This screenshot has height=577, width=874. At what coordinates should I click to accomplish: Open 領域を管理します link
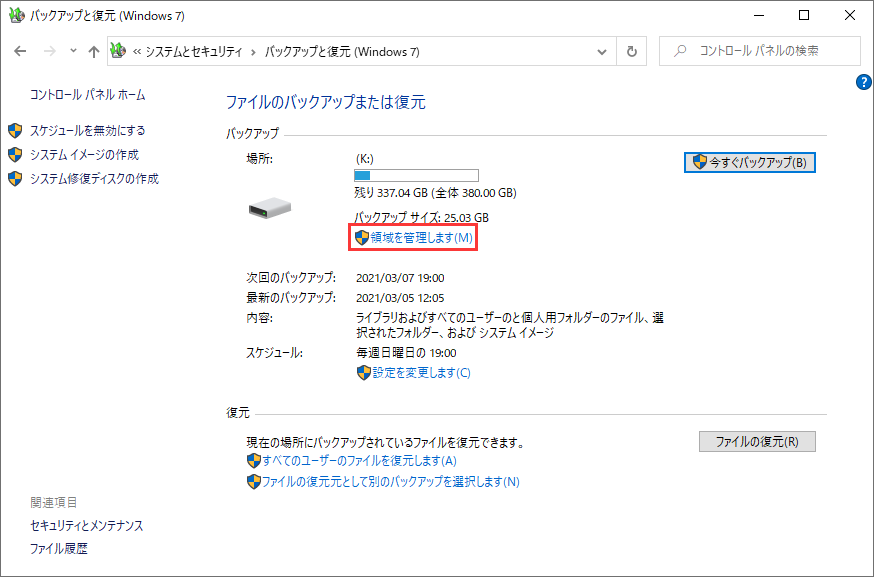[421, 238]
